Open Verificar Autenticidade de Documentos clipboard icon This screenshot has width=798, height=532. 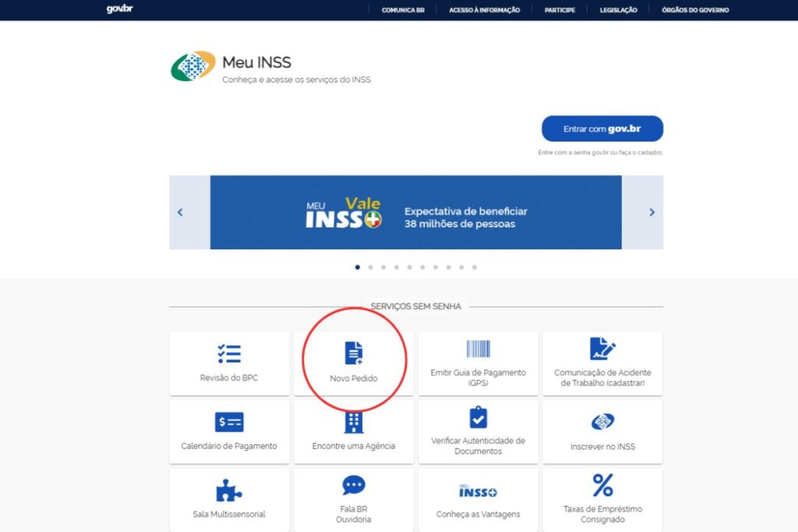(x=478, y=417)
